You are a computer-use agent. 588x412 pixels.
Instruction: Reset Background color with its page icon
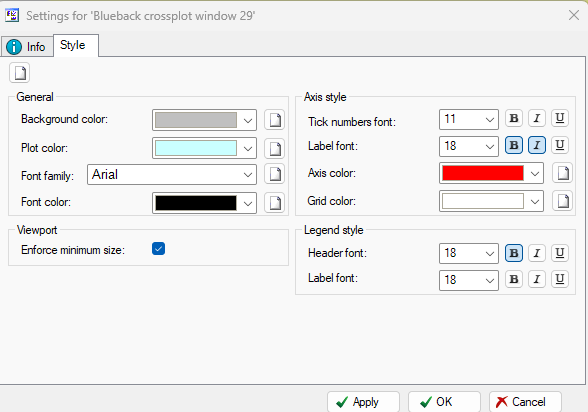point(274,120)
